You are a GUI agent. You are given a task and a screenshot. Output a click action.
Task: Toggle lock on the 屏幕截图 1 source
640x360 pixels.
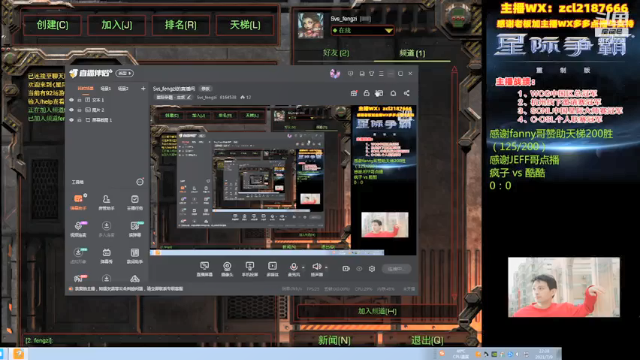tap(79, 120)
